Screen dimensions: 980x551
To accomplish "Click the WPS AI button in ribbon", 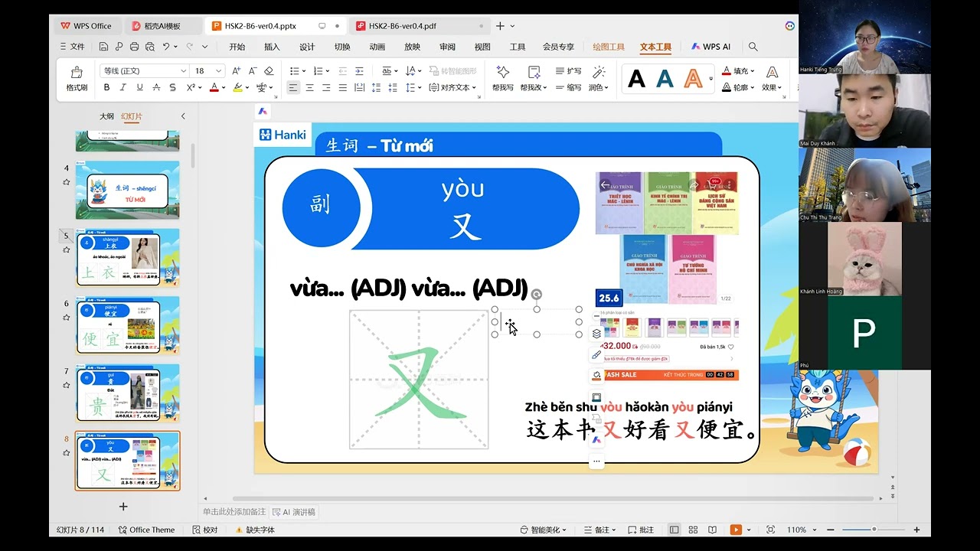I will 710,47.
